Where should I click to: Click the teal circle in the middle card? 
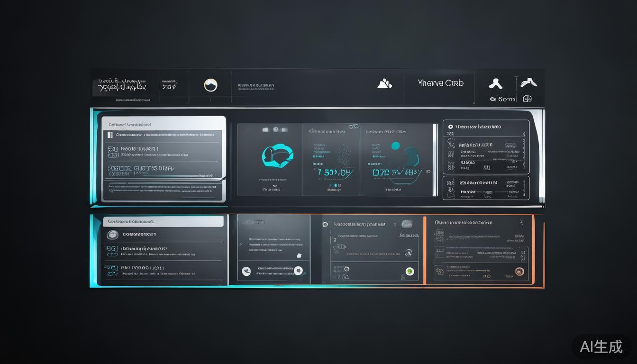pyautogui.click(x=395, y=146)
